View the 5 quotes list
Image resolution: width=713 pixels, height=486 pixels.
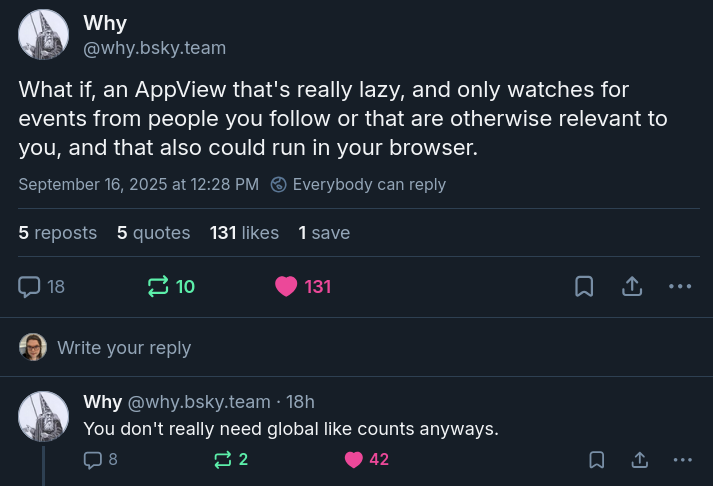coord(154,233)
